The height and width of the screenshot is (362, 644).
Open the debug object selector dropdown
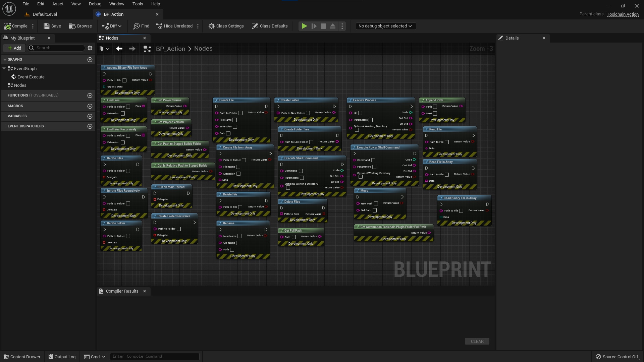[386, 26]
